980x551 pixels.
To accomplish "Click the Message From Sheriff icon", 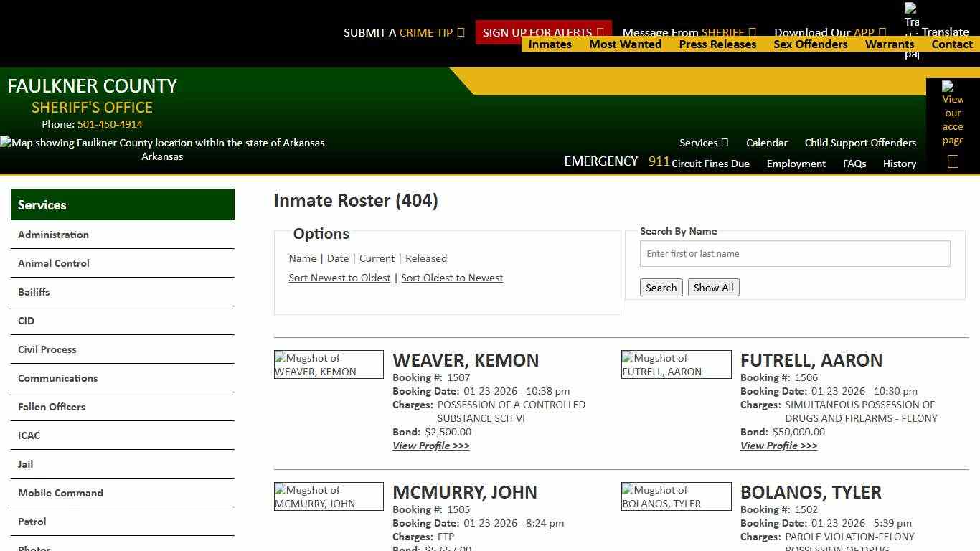I will [753, 32].
